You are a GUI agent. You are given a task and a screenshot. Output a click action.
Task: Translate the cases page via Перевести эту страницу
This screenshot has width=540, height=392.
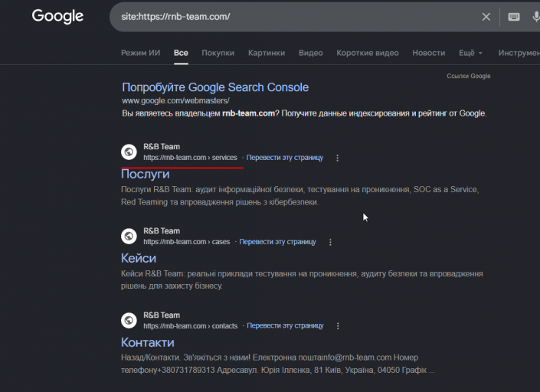277,242
